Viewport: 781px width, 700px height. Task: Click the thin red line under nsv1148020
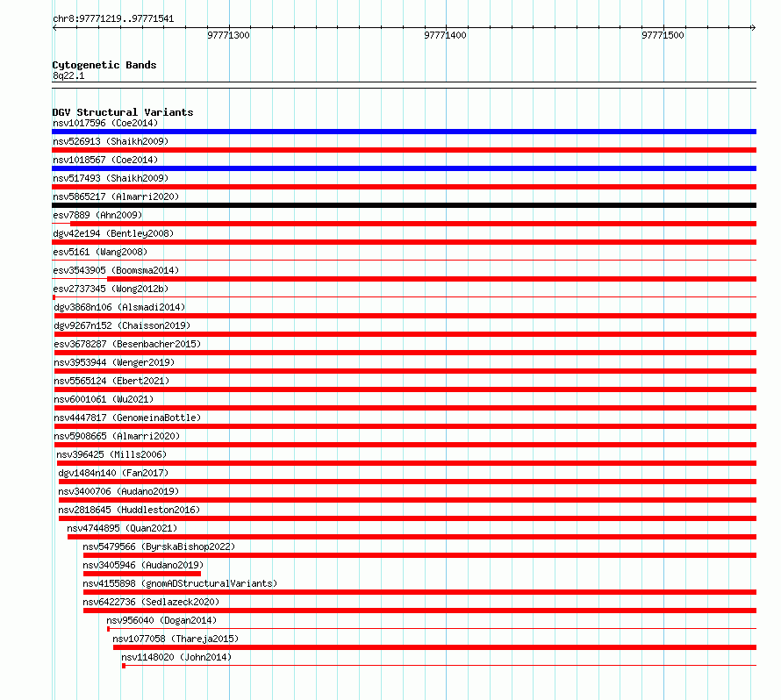(440, 666)
